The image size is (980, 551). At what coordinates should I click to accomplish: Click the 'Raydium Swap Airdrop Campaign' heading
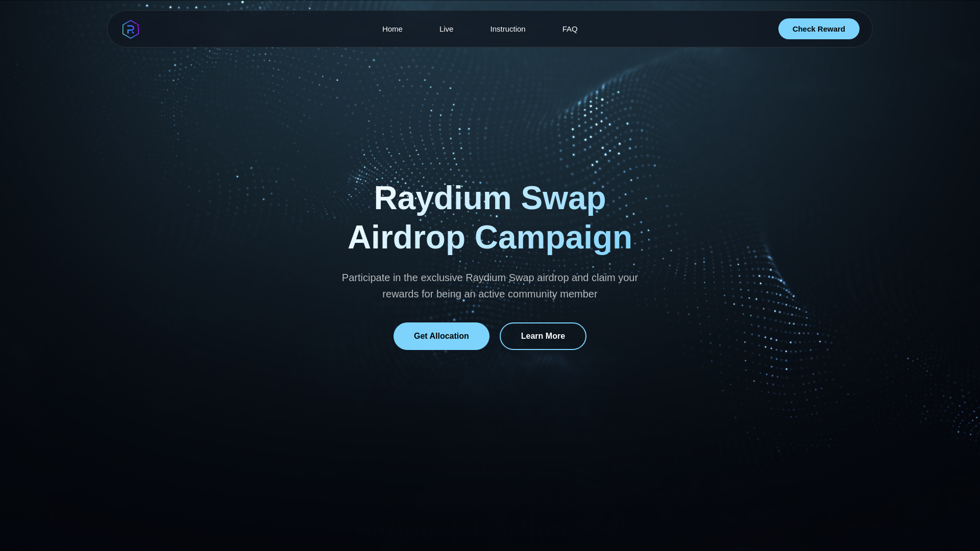tap(490, 218)
